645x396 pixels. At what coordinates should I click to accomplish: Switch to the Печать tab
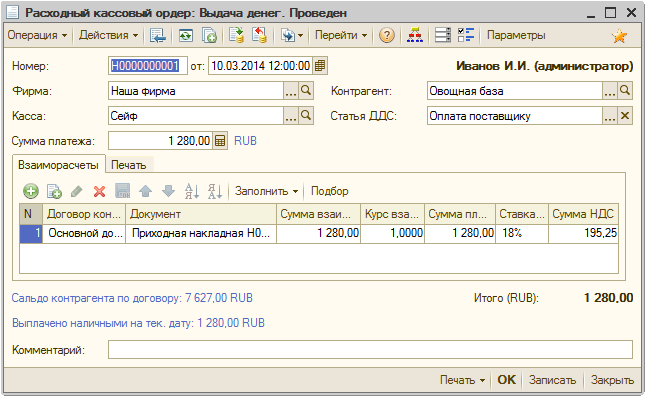[129, 165]
